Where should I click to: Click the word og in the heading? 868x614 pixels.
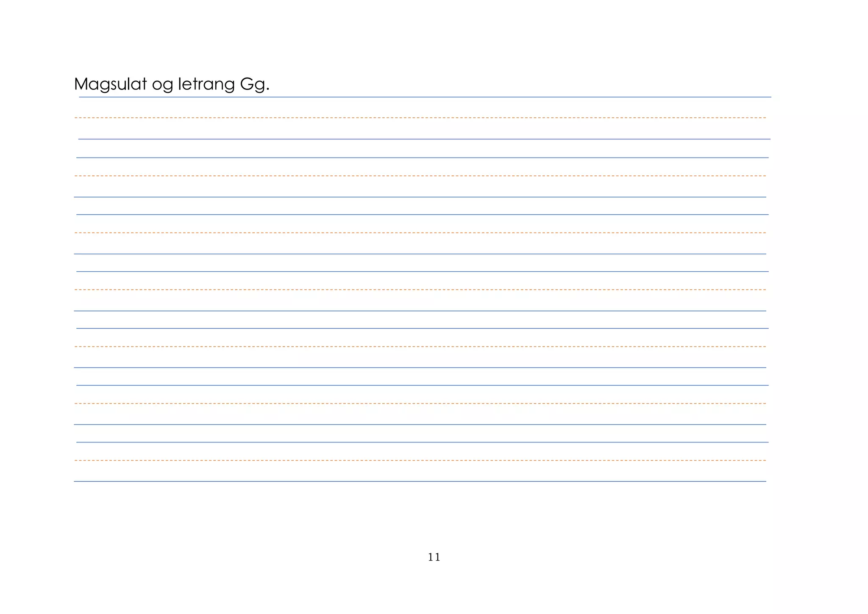tap(162, 85)
